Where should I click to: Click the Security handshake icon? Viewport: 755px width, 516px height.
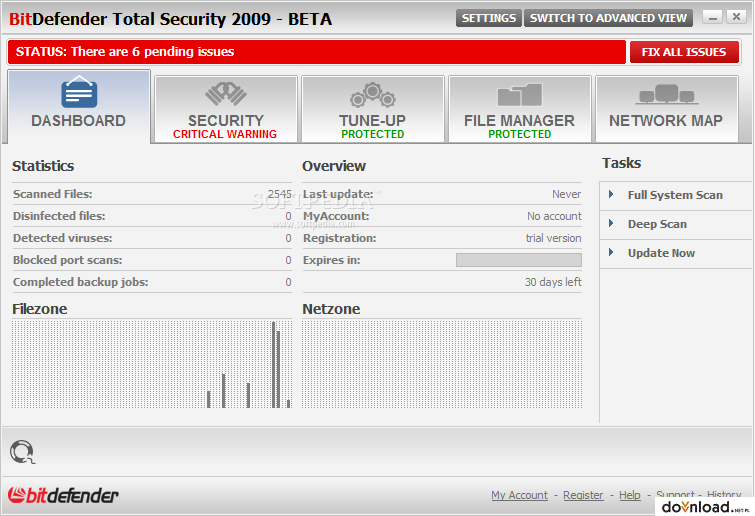[x=226, y=93]
